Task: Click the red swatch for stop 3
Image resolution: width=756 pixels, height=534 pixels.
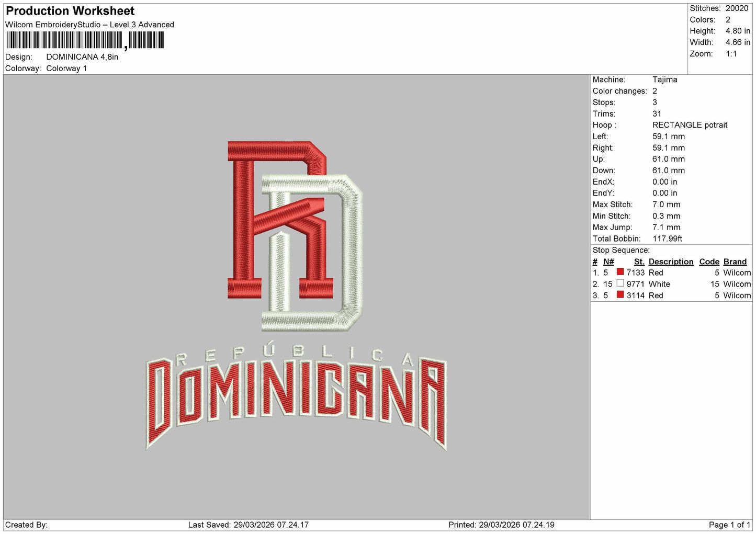Action: tap(620, 295)
